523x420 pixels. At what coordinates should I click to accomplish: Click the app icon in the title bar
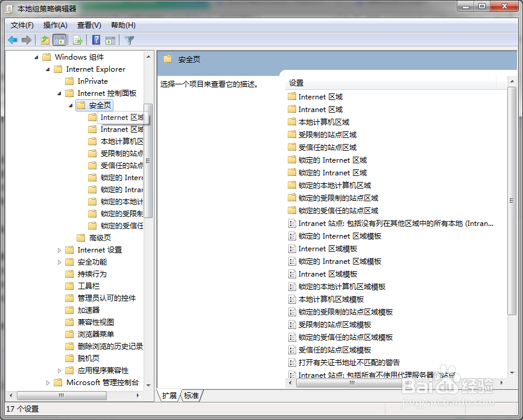point(9,9)
